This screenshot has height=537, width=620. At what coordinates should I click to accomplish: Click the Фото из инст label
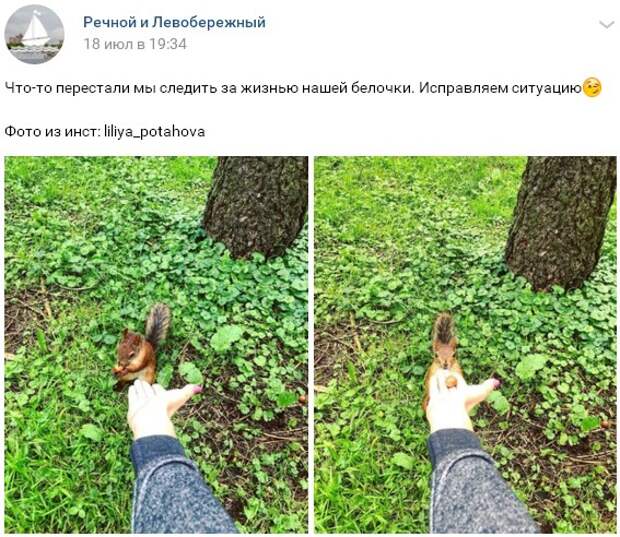tap(53, 131)
